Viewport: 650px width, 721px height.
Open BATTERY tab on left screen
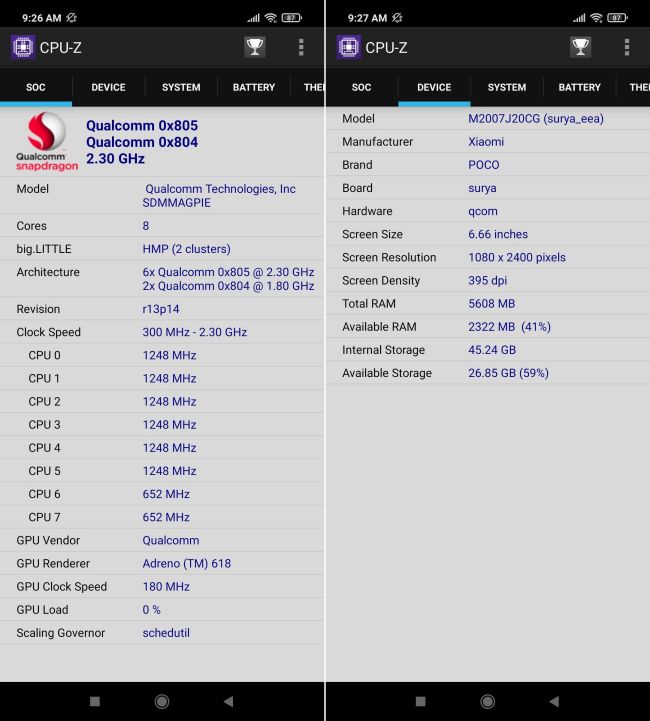[x=254, y=87]
